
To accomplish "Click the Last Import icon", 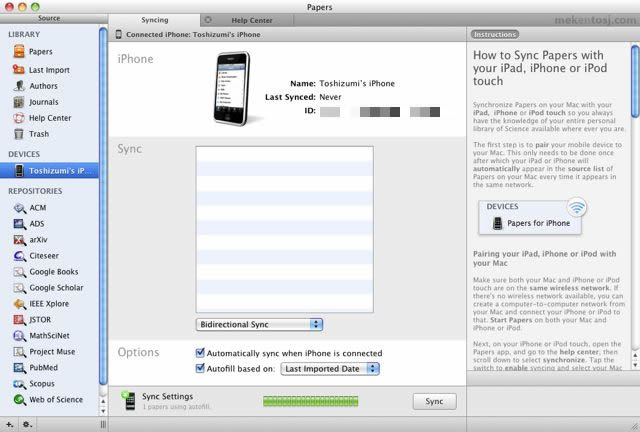I will 19,69.
